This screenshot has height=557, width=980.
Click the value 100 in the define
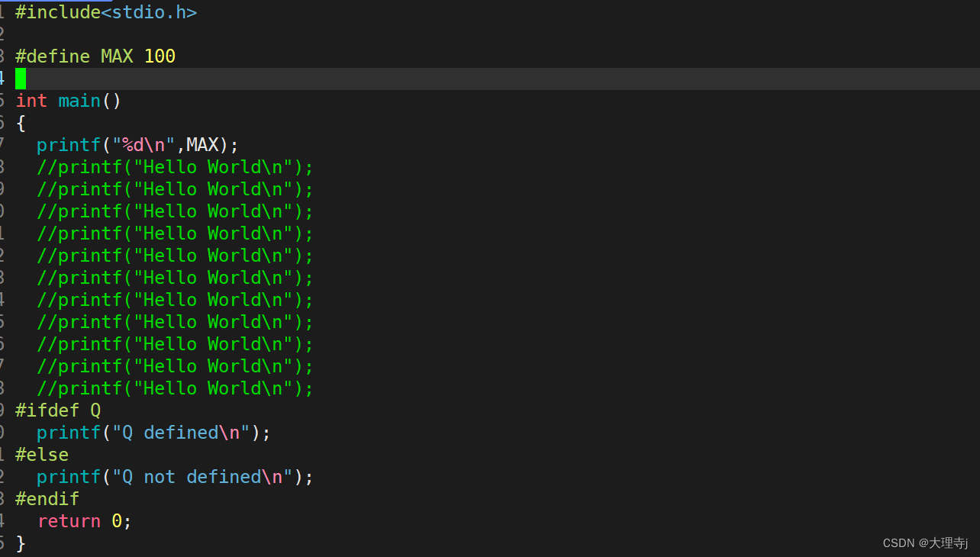click(x=160, y=56)
